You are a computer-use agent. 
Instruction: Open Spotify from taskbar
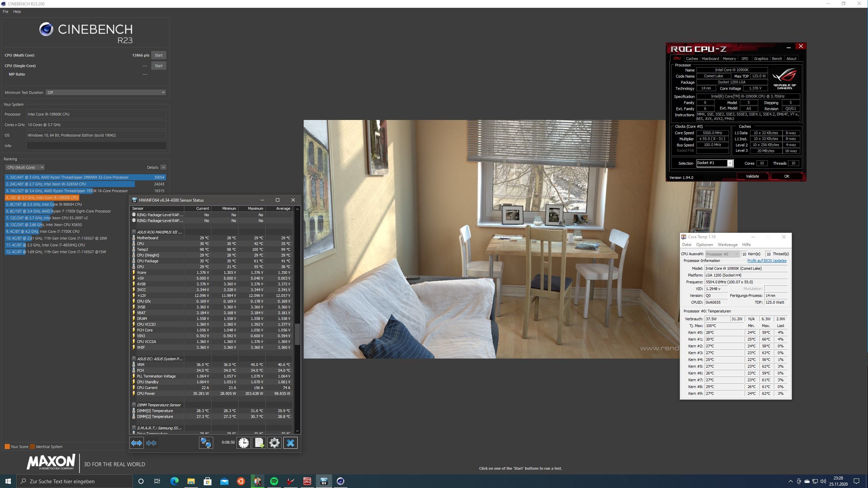click(274, 481)
